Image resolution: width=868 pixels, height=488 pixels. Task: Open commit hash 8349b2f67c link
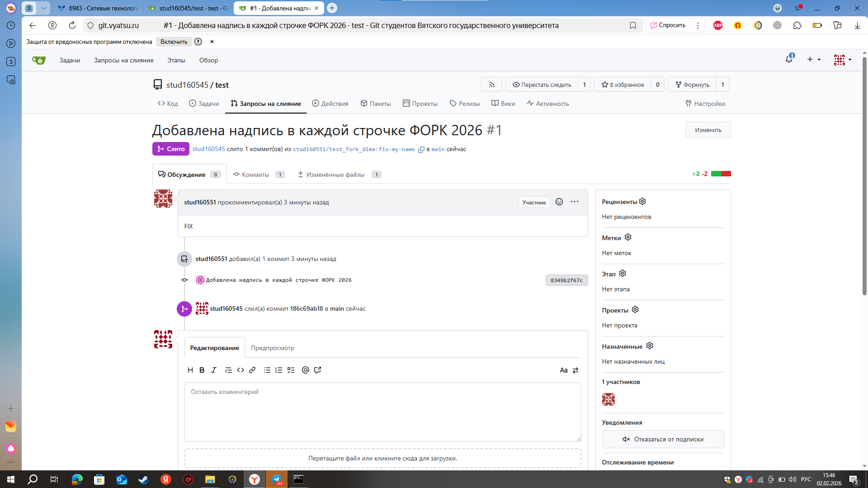(x=566, y=280)
